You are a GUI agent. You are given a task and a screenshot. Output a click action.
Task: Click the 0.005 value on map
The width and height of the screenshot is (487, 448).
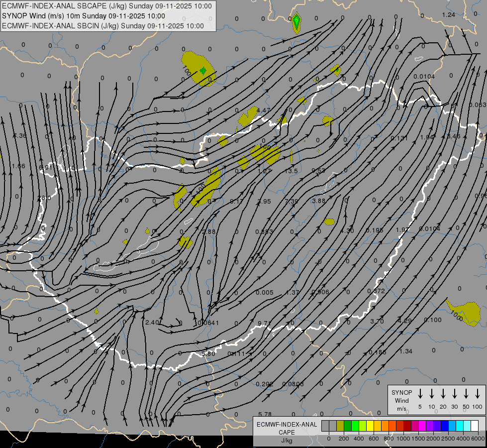tap(265, 293)
